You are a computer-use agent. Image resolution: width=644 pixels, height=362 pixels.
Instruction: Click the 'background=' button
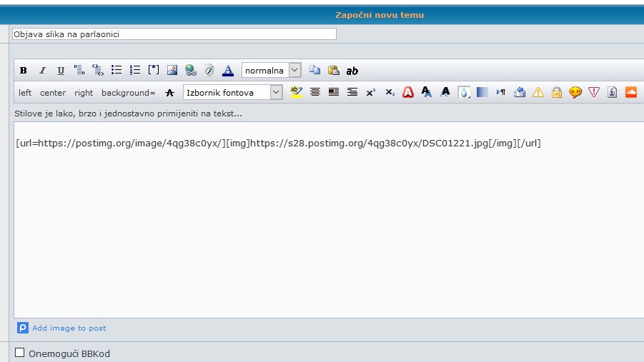point(128,93)
